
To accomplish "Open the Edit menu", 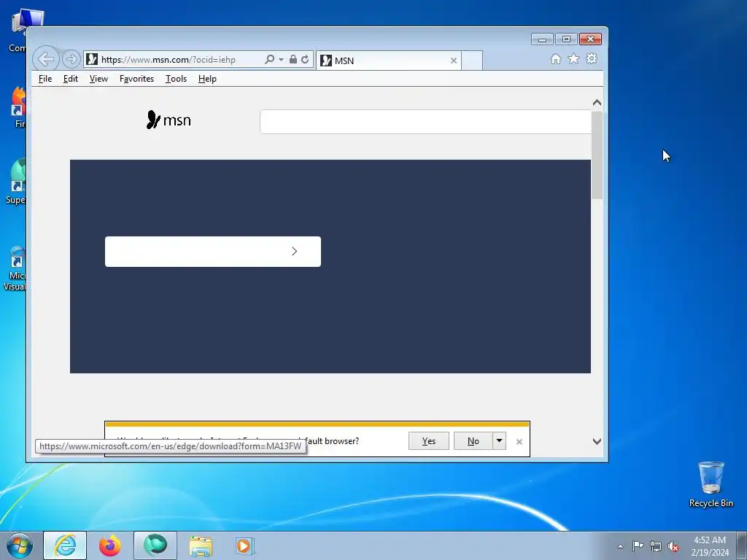I will [71, 79].
